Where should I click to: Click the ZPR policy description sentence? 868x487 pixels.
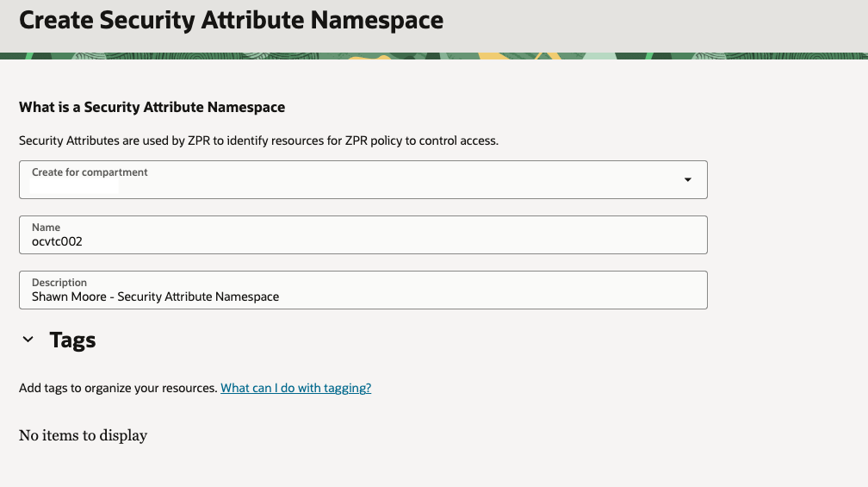click(x=258, y=140)
